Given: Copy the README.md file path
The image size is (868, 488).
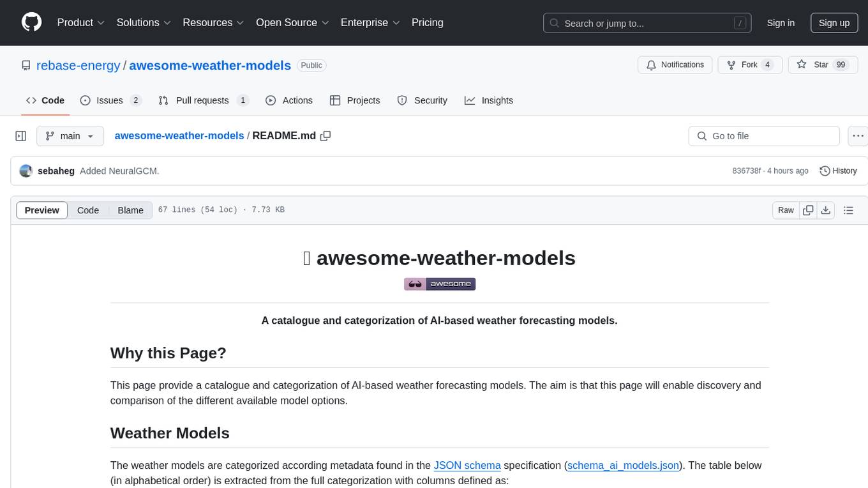Looking at the screenshot, I should (x=325, y=136).
